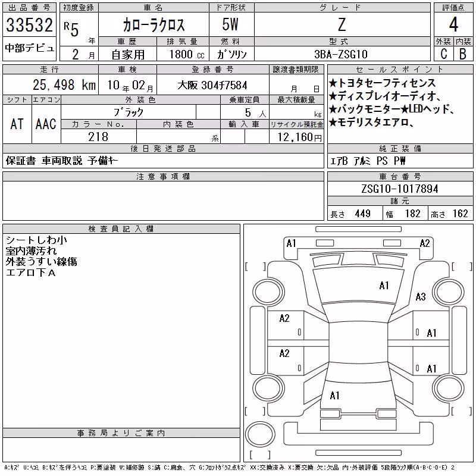Select 保証書 in later-shipped parts
The width and height of the screenshot is (476, 476).
(21, 161)
